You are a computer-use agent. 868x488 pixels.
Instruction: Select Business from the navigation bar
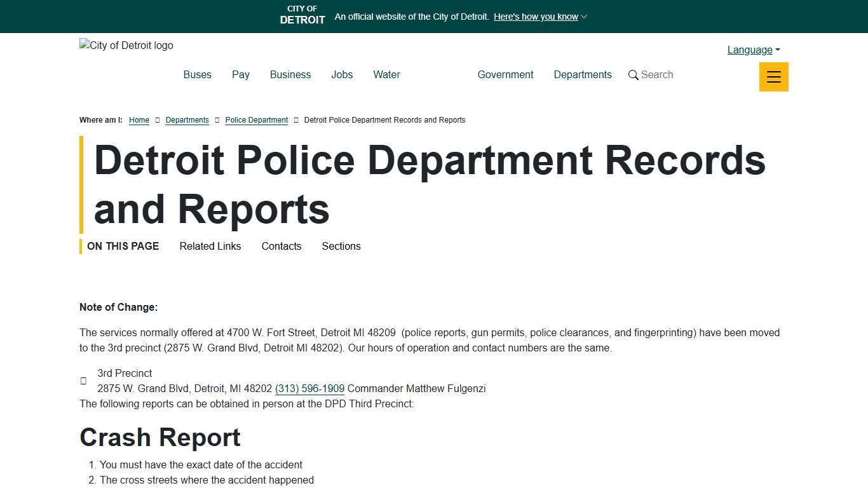tap(290, 74)
